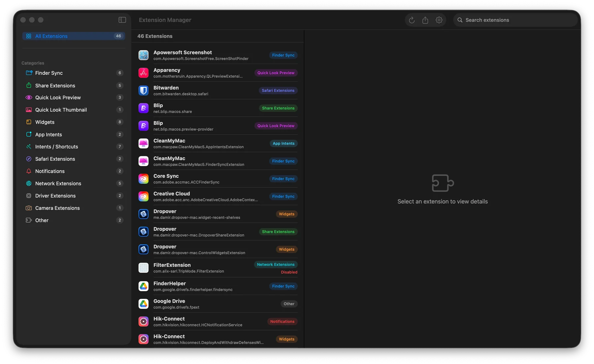Click App Intents tag on CleanMyMac
594x364 pixels.
[x=283, y=144]
